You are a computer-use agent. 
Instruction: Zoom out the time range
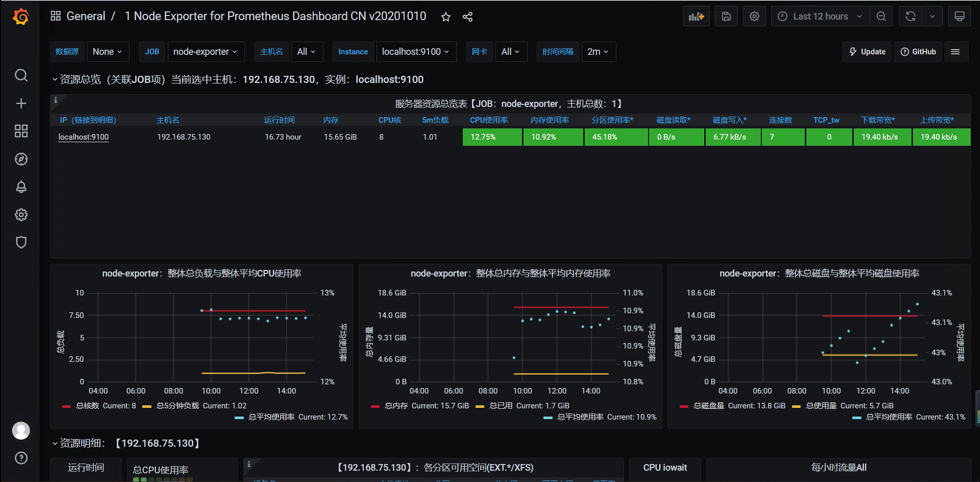pos(881,16)
